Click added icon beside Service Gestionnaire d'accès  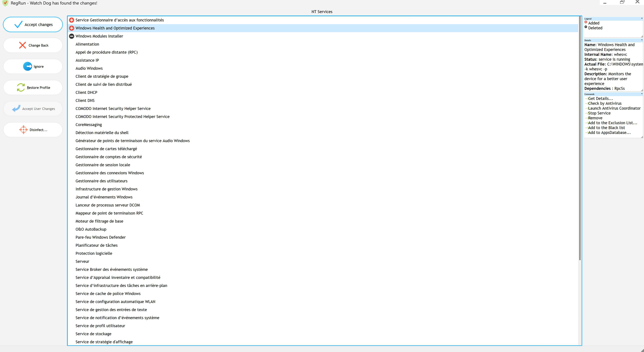click(x=71, y=20)
